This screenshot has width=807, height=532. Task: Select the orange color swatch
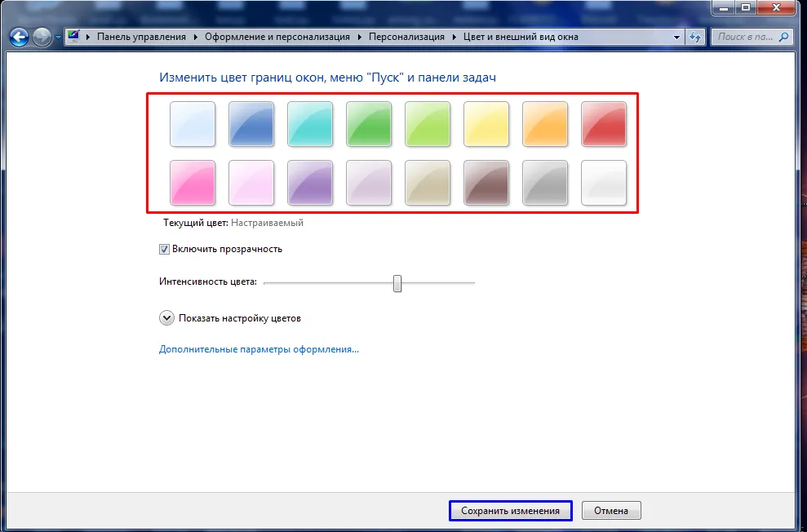pos(544,124)
